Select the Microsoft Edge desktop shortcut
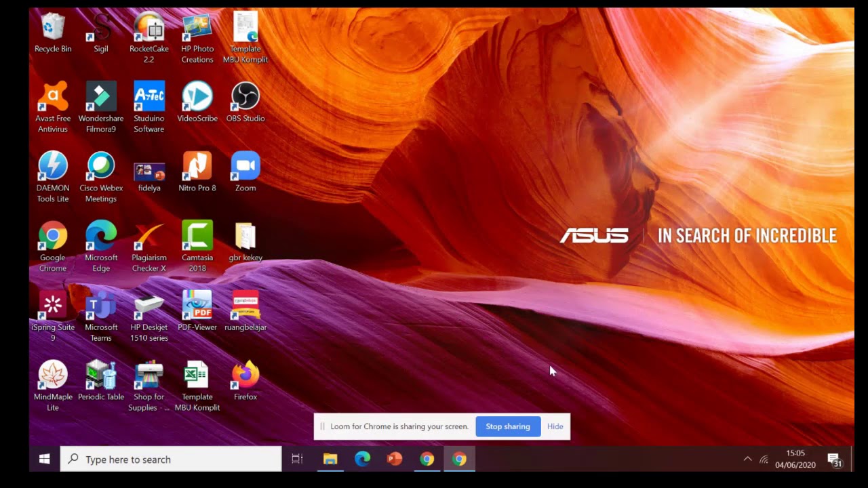This screenshot has height=488, width=868. (101, 247)
